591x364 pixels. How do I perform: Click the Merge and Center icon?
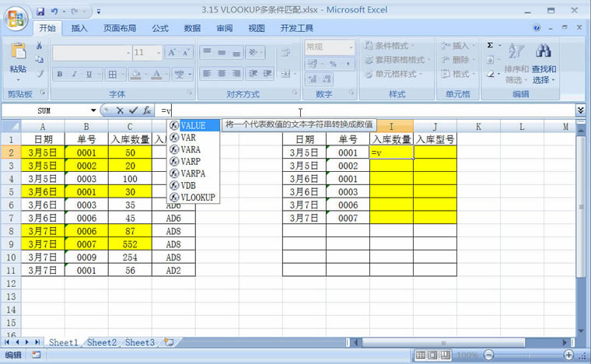click(x=285, y=74)
